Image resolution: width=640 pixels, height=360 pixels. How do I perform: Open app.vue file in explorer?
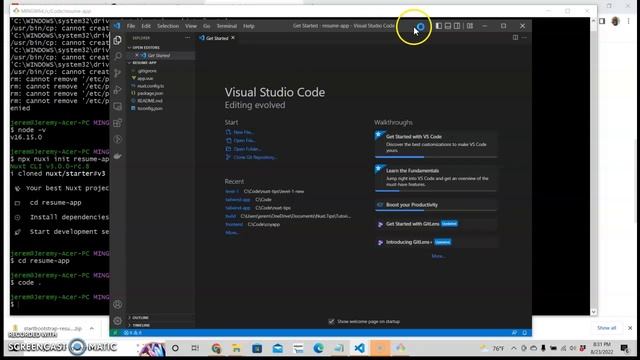145,78
